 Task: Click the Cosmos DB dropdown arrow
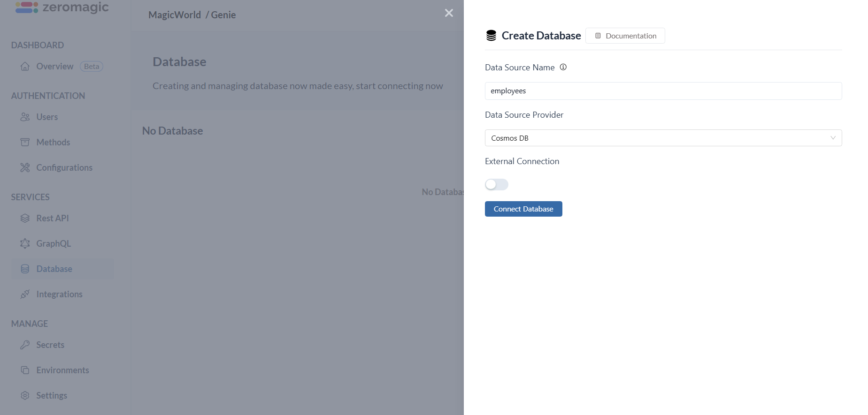tap(833, 138)
